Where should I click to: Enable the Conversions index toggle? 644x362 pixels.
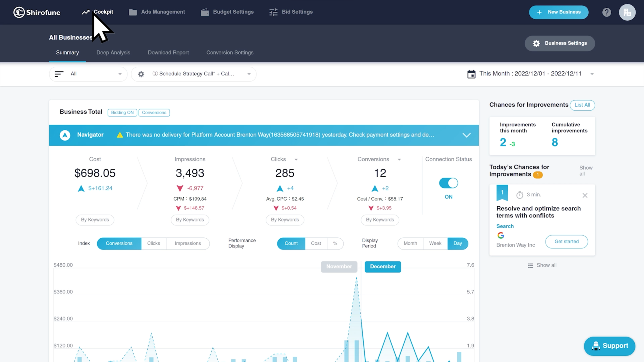[119, 243]
